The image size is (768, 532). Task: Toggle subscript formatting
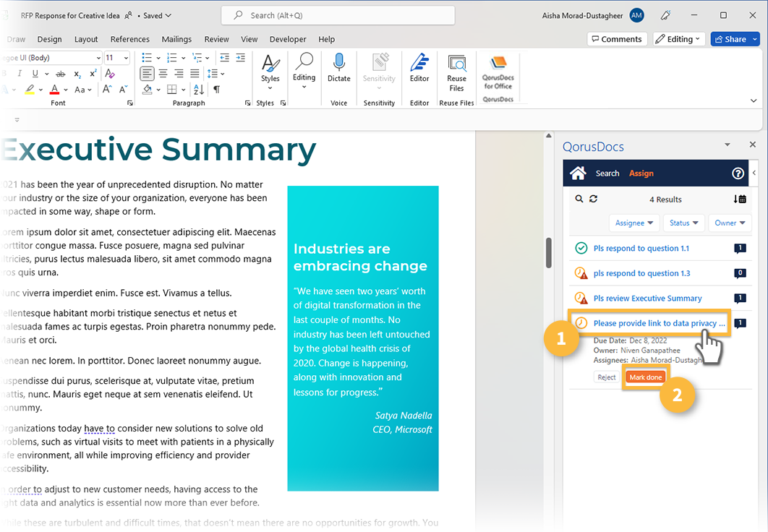tap(77, 74)
